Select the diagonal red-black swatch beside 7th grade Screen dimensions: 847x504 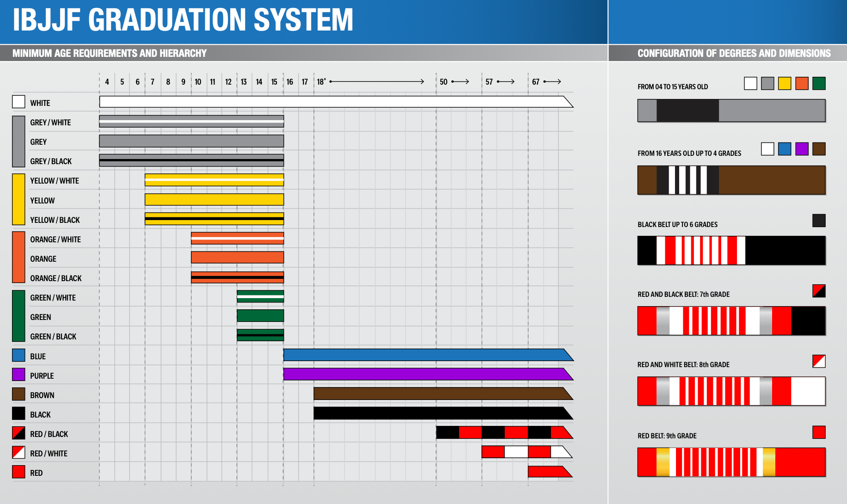click(x=819, y=291)
